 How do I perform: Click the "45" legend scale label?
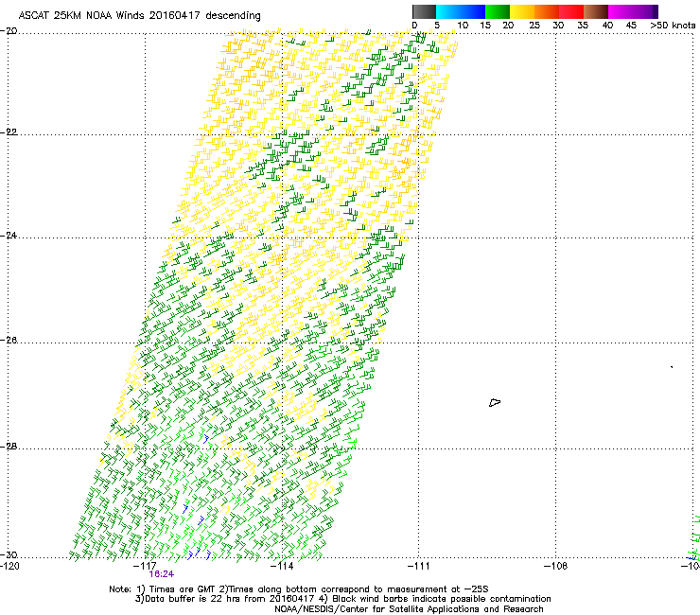[631, 25]
